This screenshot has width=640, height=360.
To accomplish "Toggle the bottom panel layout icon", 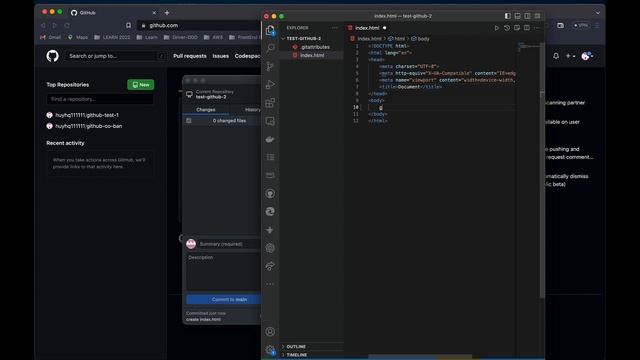I will 518,16.
